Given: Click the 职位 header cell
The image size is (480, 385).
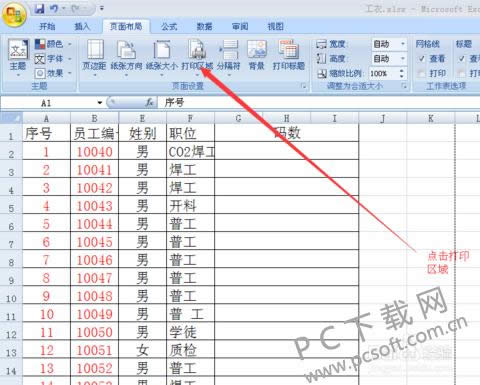Looking at the screenshot, I should click(x=190, y=133).
